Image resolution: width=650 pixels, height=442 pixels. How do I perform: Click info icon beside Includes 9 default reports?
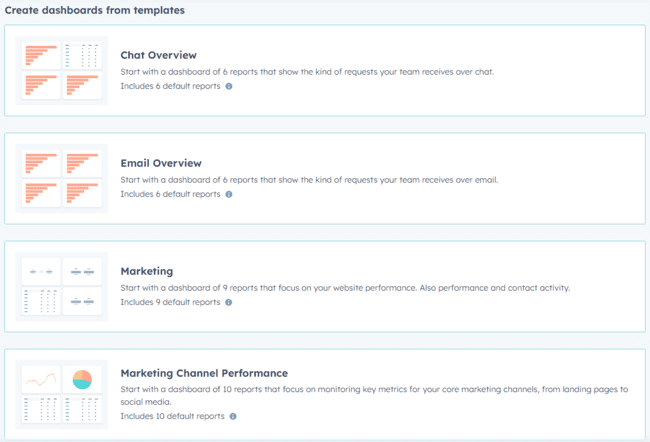click(x=229, y=302)
